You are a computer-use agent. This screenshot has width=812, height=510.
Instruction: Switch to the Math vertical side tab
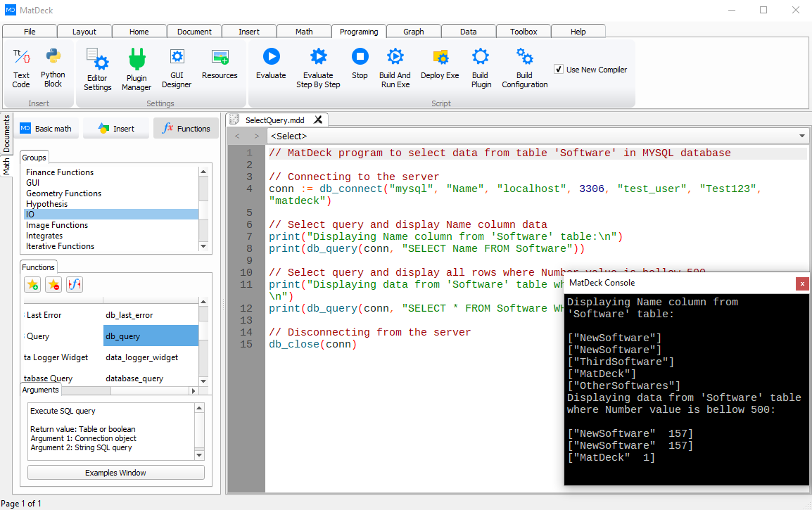(x=6, y=166)
